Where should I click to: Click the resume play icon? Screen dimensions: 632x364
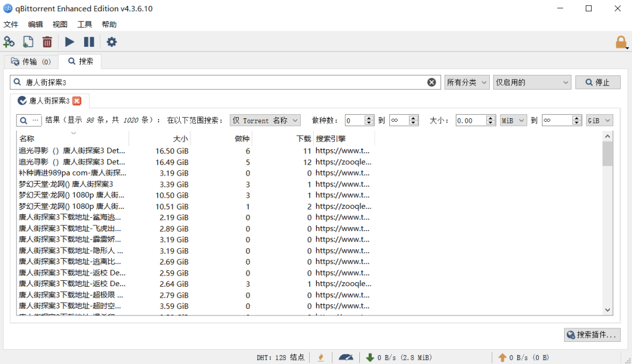click(x=69, y=42)
